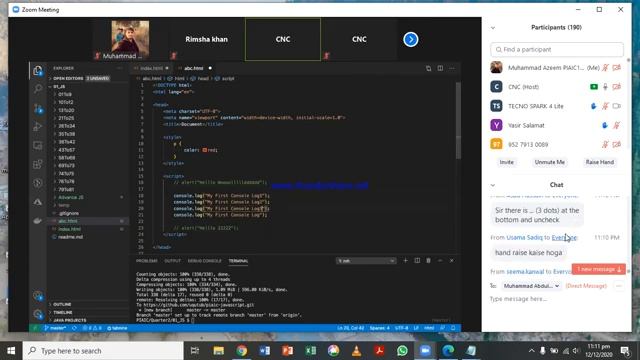The width and height of the screenshot is (640, 360).
Task: Switch to the abc.html editor tab
Action: pos(194,68)
